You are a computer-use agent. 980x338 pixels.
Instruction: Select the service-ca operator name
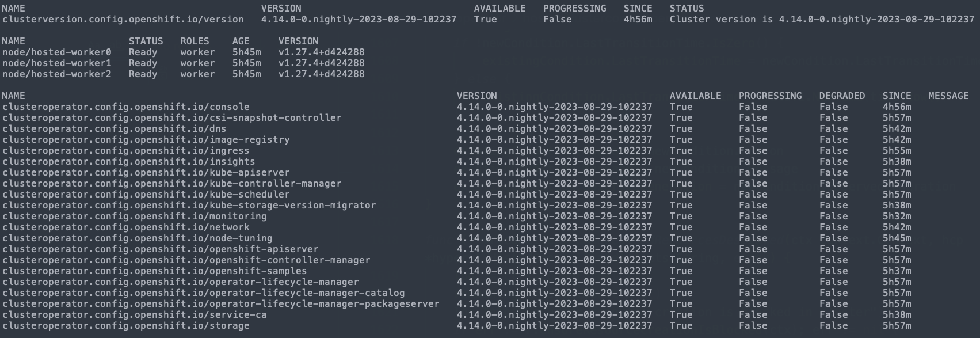coord(135,315)
